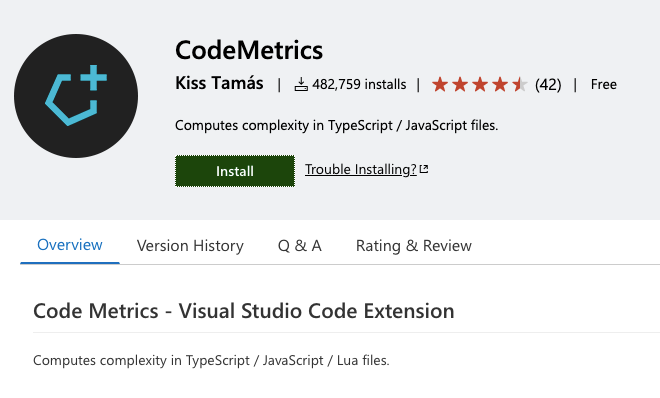660x398 pixels.
Task: Click the 'TypeScript / JavaScript / Lua files' text
Action: coord(287,361)
